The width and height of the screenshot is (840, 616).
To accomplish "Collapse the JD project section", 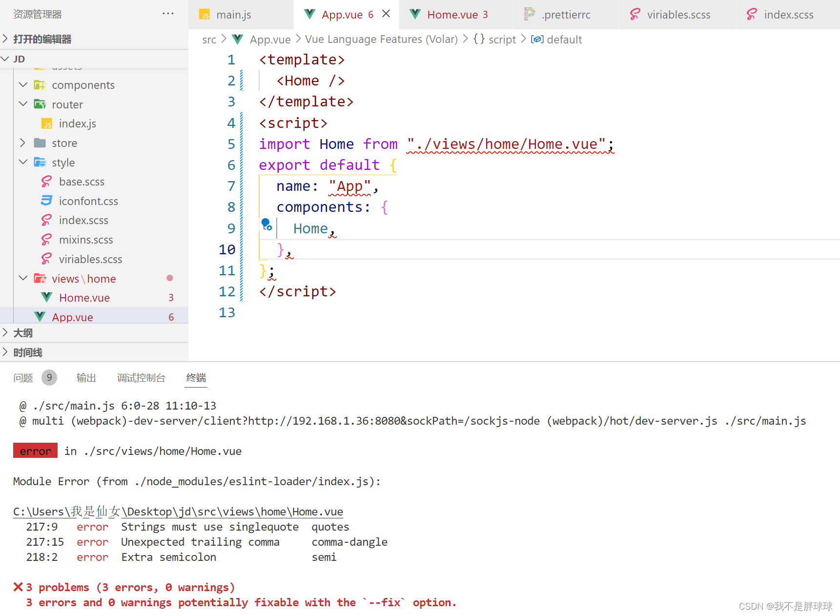I will pyautogui.click(x=5, y=59).
